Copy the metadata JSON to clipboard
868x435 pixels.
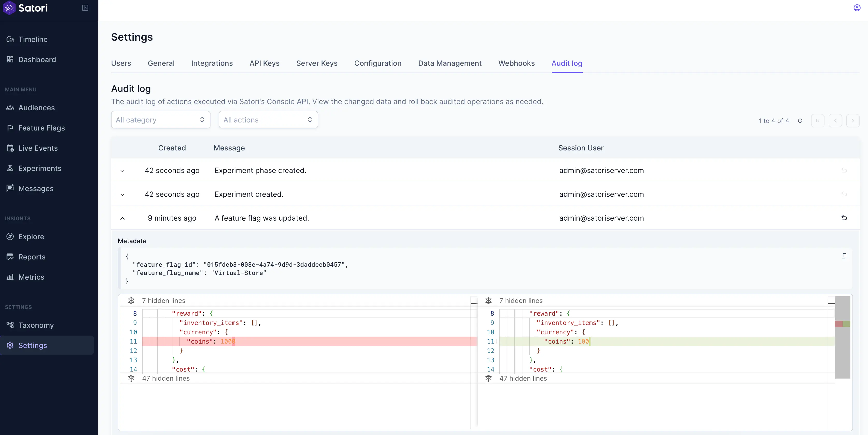click(x=844, y=256)
